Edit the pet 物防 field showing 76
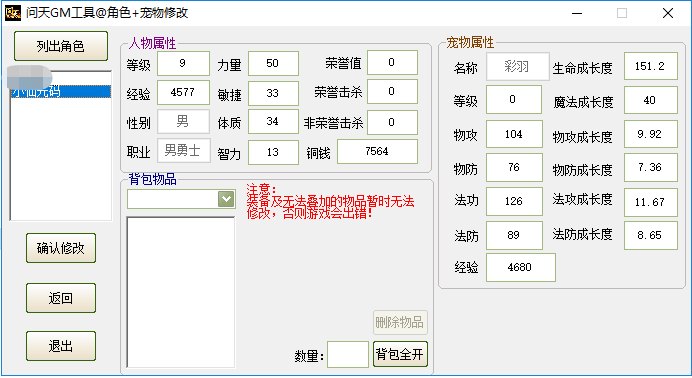The image size is (692, 378). (514, 168)
